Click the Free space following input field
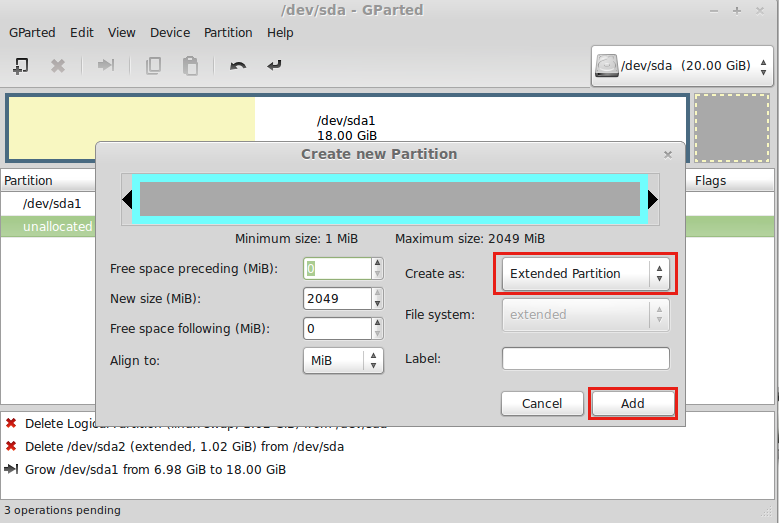The width and height of the screenshot is (779, 523). point(336,328)
